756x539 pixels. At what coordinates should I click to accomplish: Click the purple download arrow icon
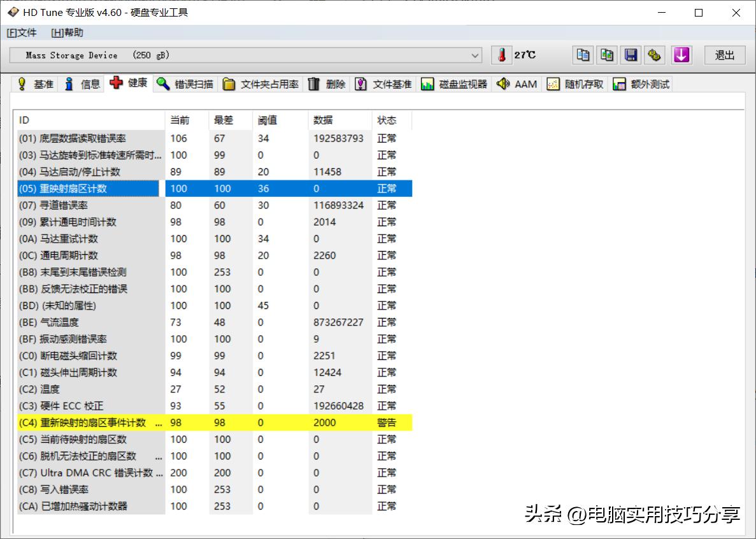[681, 55]
